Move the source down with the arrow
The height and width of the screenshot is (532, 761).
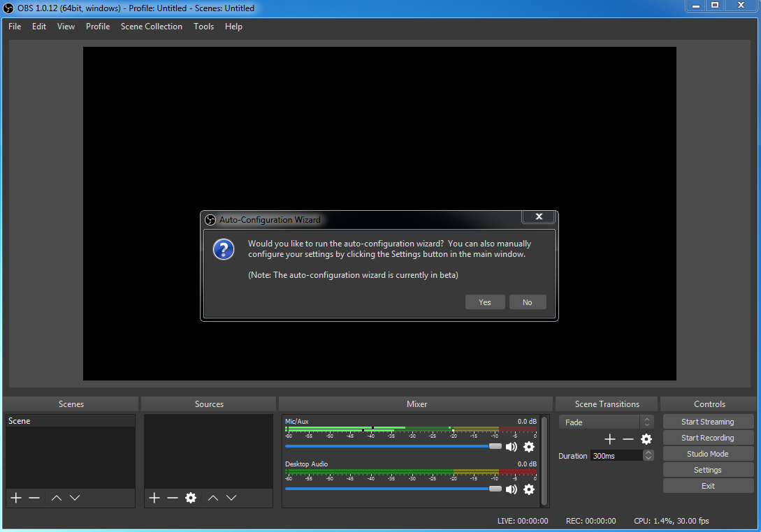(x=231, y=498)
